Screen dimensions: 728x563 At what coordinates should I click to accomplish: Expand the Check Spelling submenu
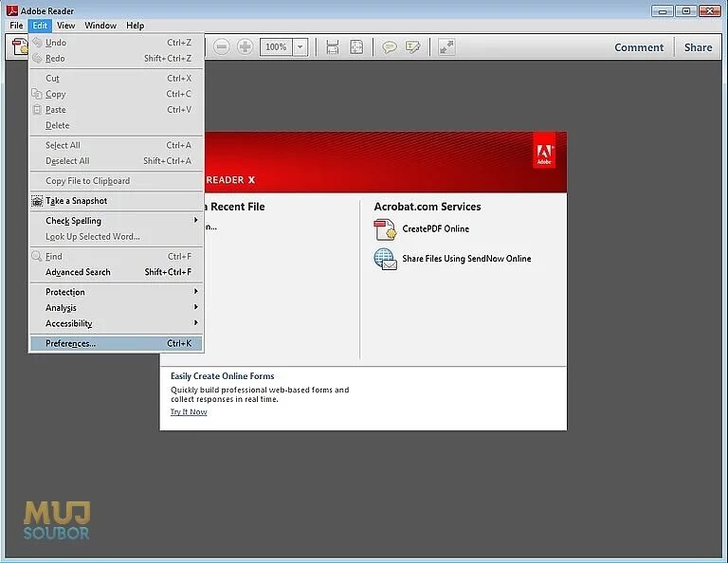pos(117,221)
